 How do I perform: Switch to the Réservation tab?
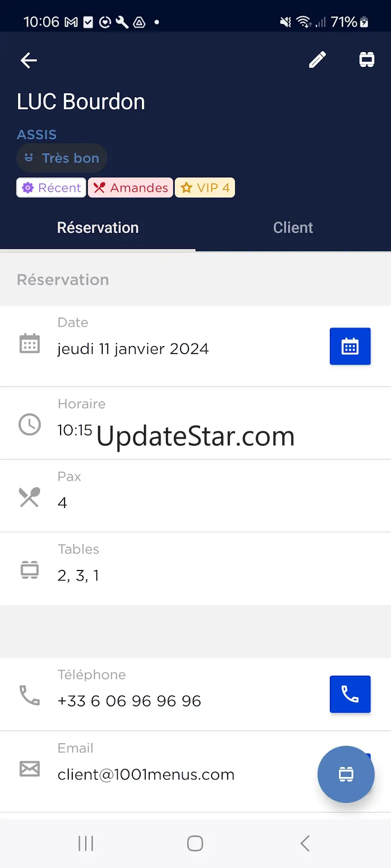98,228
